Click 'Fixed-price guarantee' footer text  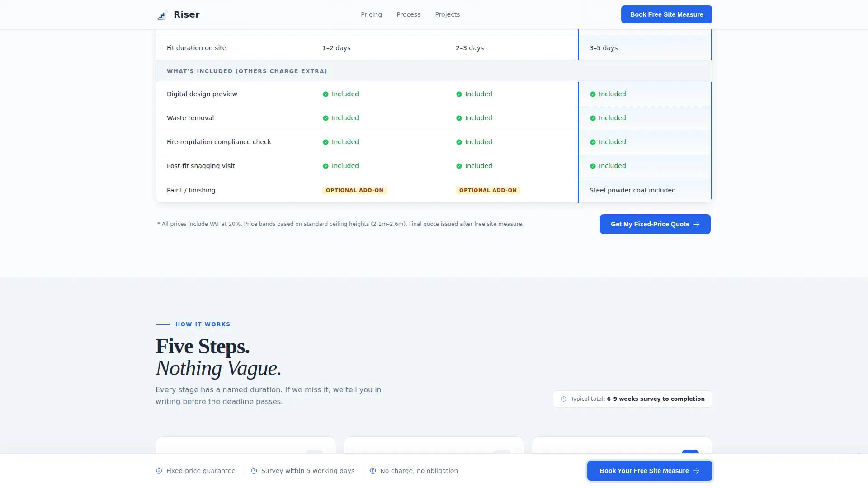tap(201, 471)
